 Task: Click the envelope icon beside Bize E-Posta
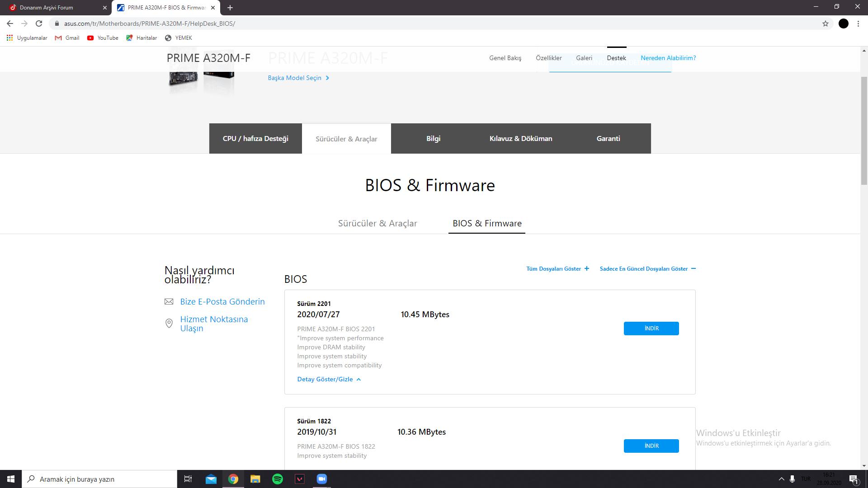coord(169,301)
